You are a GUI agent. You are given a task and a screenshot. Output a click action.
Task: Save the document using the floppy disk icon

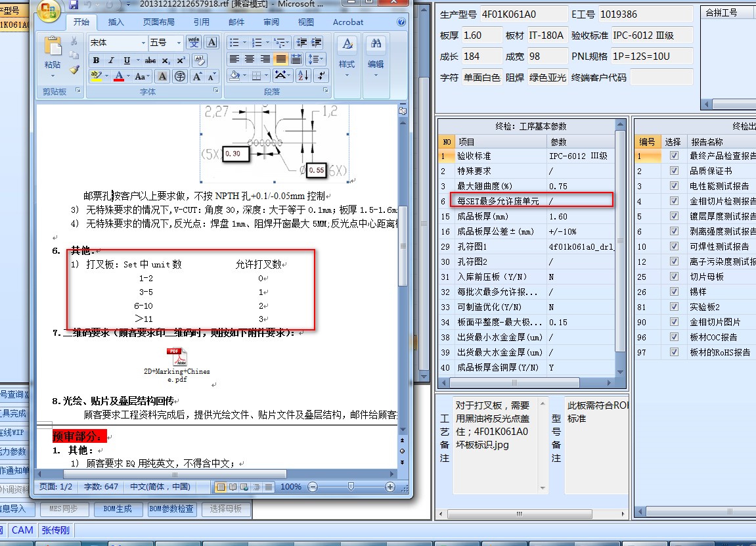pyautogui.click(x=74, y=5)
